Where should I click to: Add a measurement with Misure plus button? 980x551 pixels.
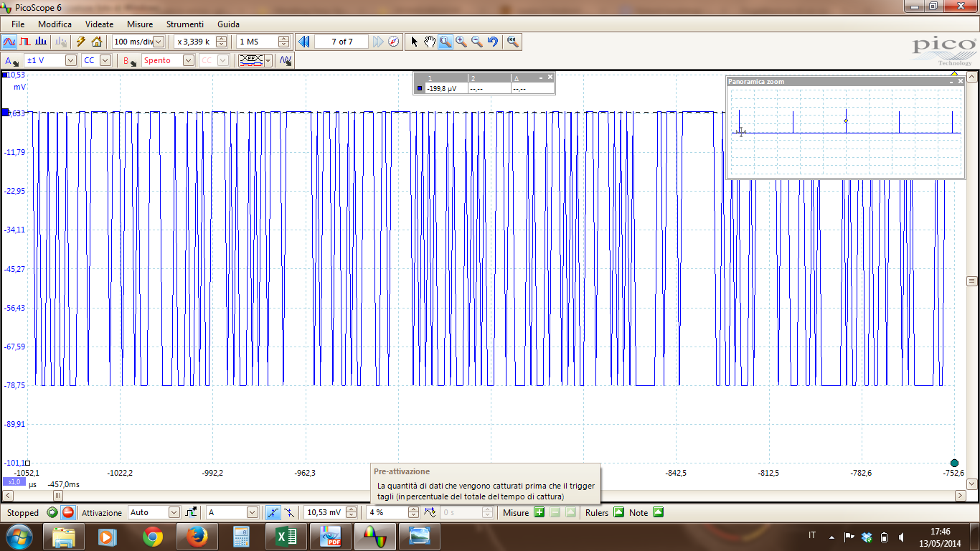pyautogui.click(x=539, y=512)
